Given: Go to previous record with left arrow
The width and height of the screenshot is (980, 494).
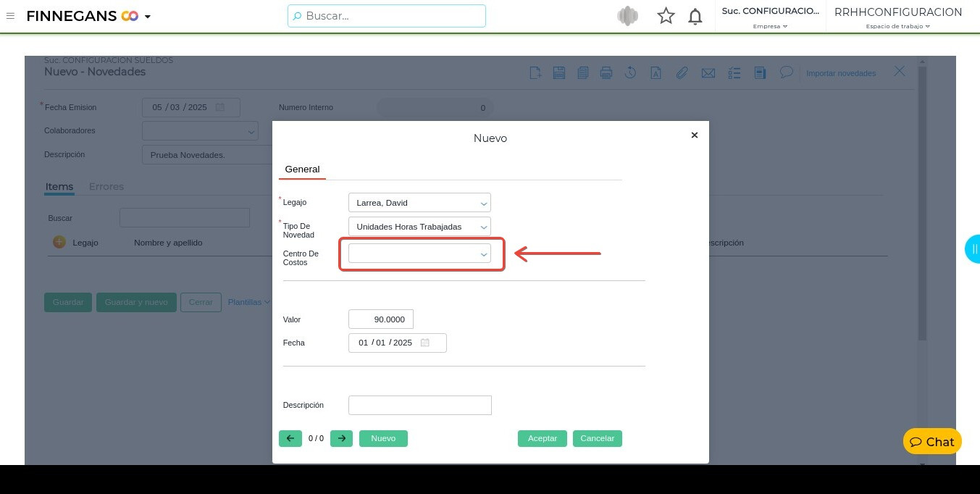Looking at the screenshot, I should pyautogui.click(x=290, y=438).
